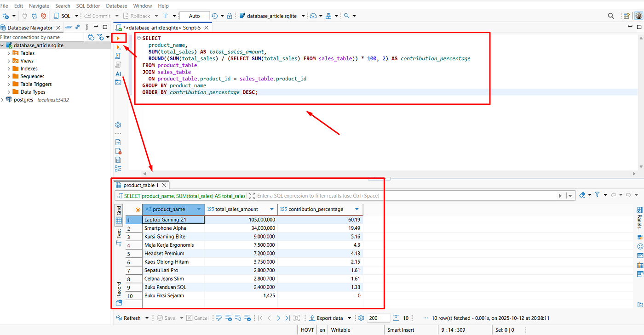Open the SQL console output icon
Image resolution: width=644 pixels, height=335 pixels.
coord(118,82)
